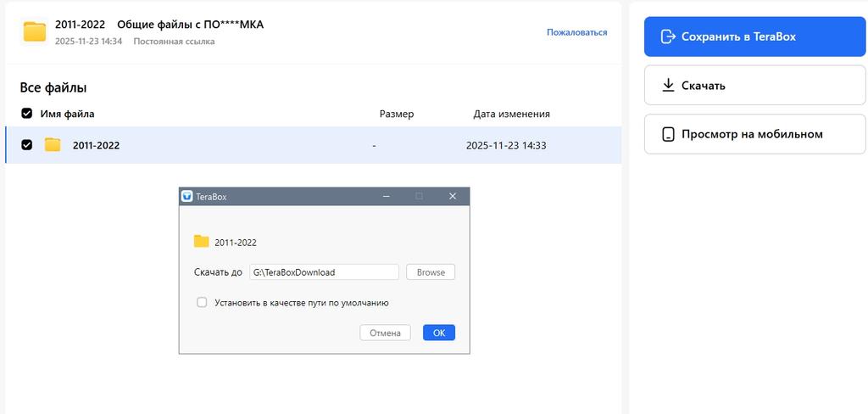The height and width of the screenshot is (414, 868).
Task: Click the Скачать button
Action: [754, 86]
